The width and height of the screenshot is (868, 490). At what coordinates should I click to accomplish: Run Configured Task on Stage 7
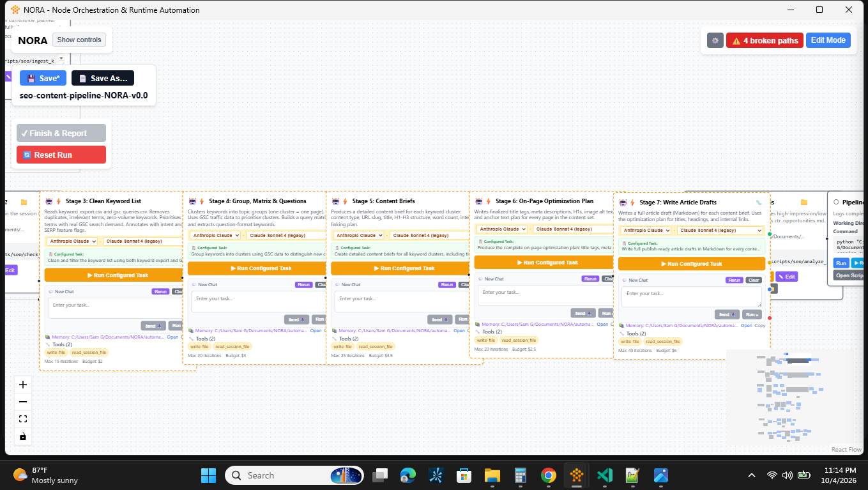692,264
